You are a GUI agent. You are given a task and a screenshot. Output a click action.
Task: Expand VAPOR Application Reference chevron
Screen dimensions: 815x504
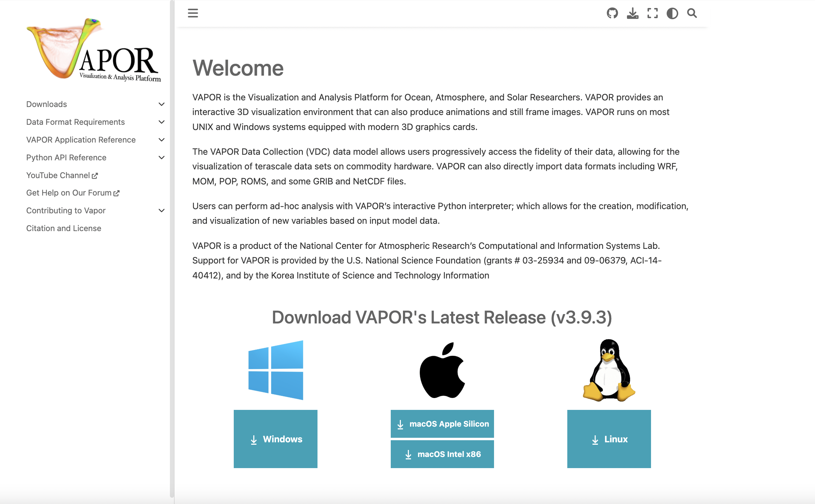[162, 140]
